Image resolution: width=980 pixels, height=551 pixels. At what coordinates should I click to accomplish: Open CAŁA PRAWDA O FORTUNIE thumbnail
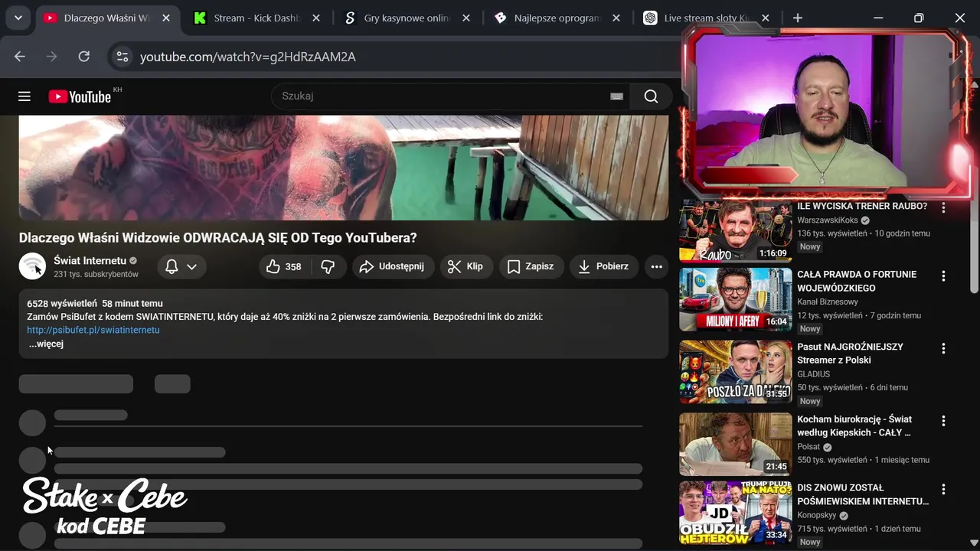pos(736,299)
